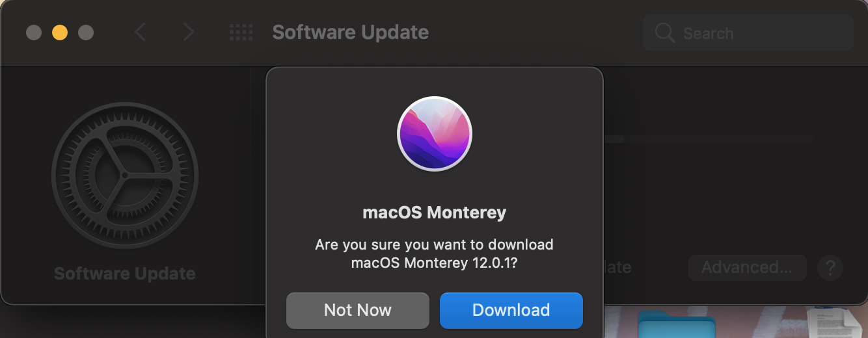The height and width of the screenshot is (338, 868).
Task: Click the update progress bar
Action: 709,139
